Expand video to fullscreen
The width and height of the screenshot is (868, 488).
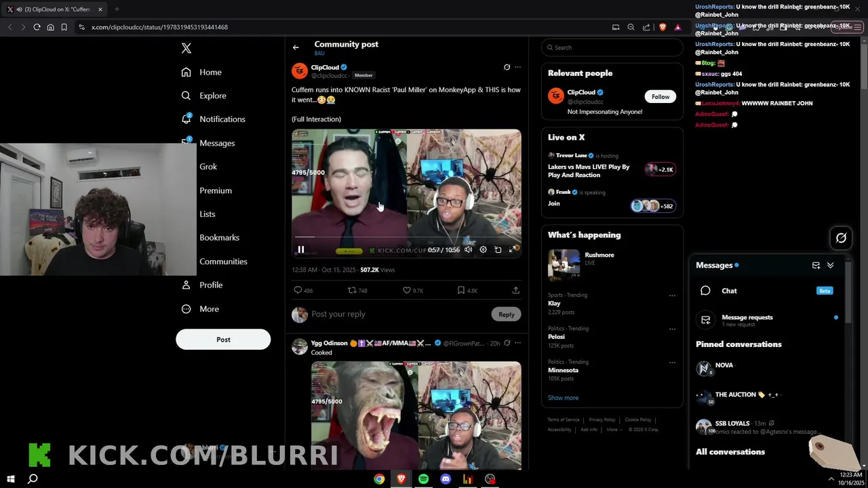pyautogui.click(x=512, y=249)
